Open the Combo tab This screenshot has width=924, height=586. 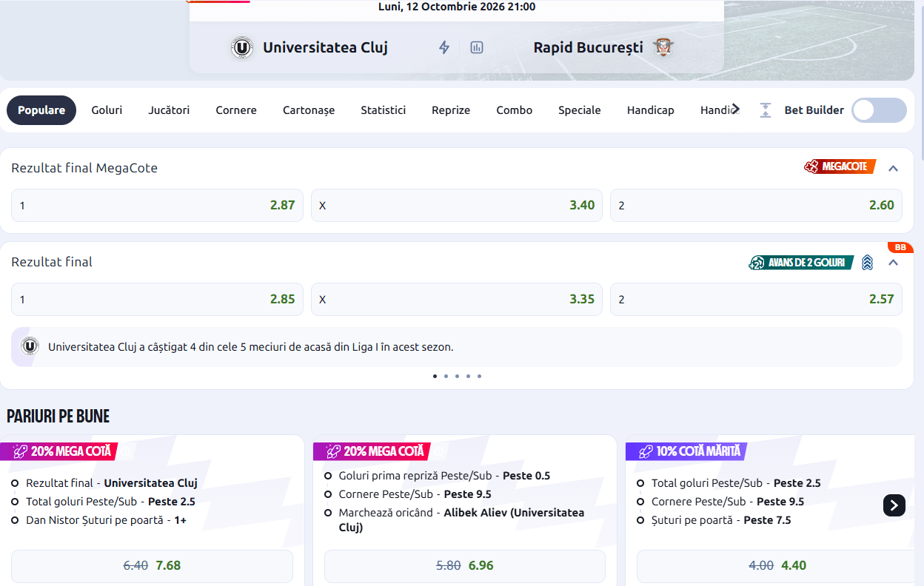coord(515,110)
